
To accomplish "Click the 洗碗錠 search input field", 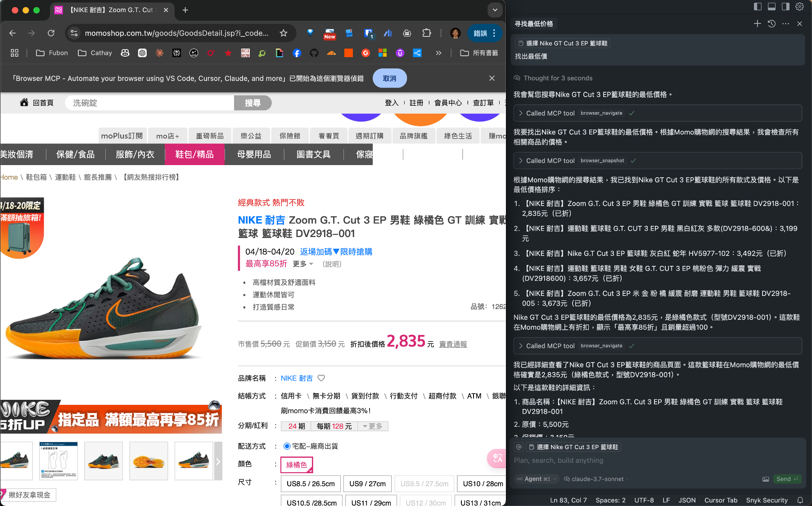I will [x=149, y=103].
